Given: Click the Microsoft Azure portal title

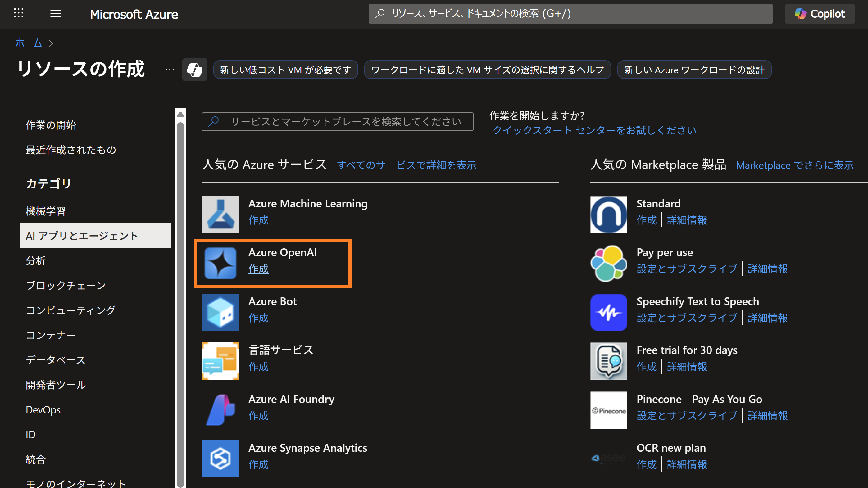Looking at the screenshot, I should point(134,14).
